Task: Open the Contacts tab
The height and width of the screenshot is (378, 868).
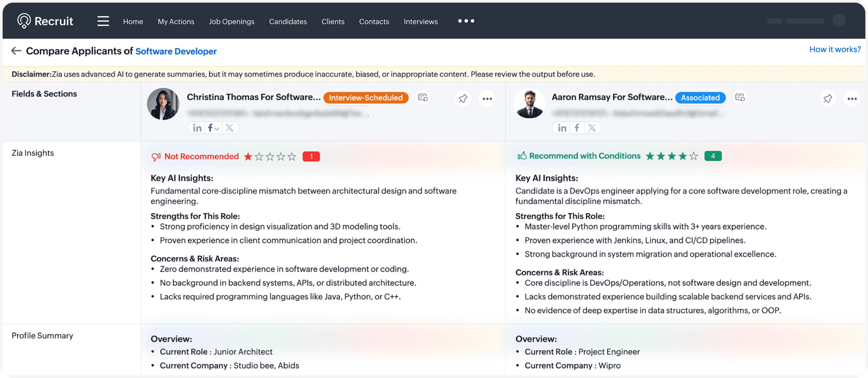Action: [x=374, y=22]
